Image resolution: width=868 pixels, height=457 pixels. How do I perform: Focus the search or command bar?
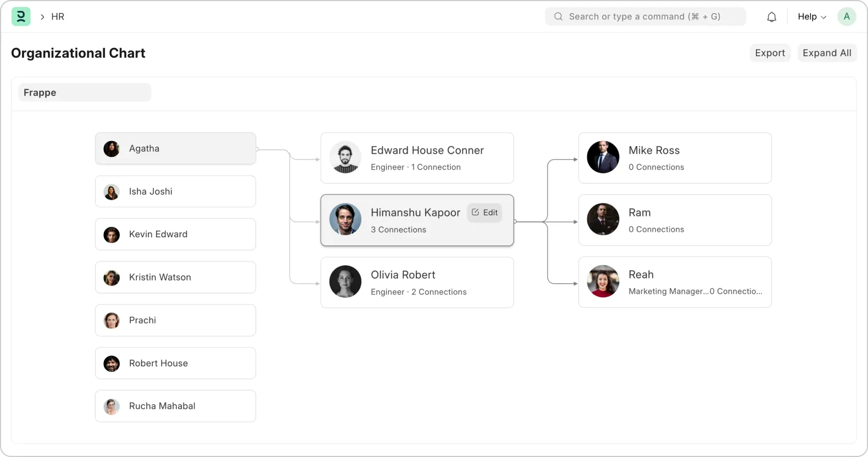point(645,16)
